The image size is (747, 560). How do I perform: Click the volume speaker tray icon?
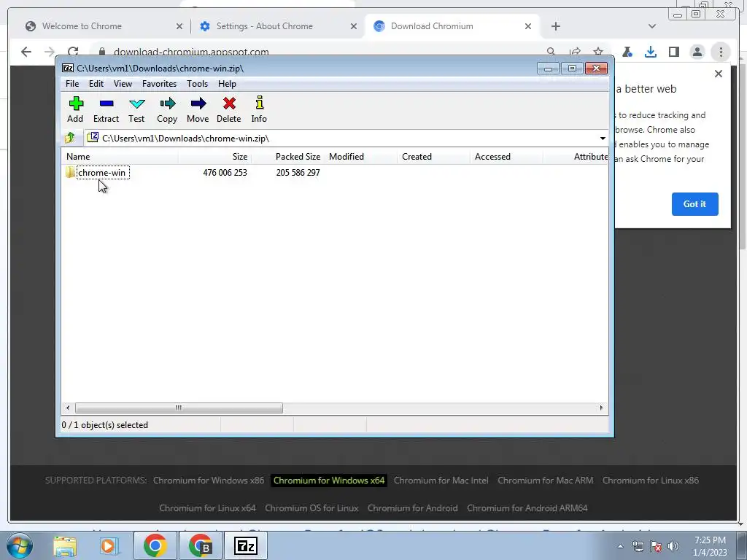pyautogui.click(x=673, y=546)
